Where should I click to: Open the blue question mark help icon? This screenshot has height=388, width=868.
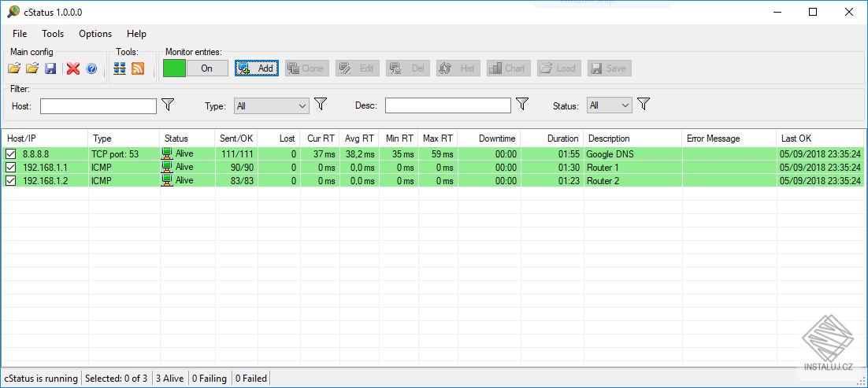click(x=92, y=68)
